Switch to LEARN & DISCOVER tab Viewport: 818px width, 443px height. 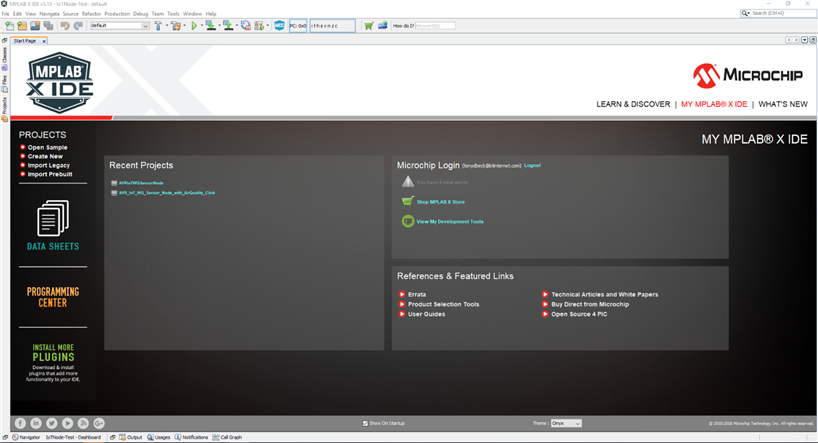point(633,104)
